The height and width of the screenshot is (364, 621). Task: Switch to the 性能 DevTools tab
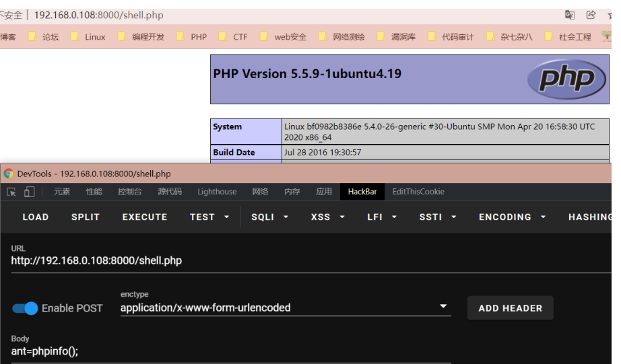(94, 192)
